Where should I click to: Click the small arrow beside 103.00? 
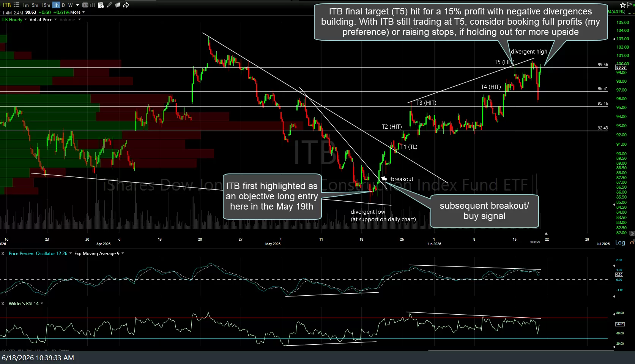pos(614,39)
